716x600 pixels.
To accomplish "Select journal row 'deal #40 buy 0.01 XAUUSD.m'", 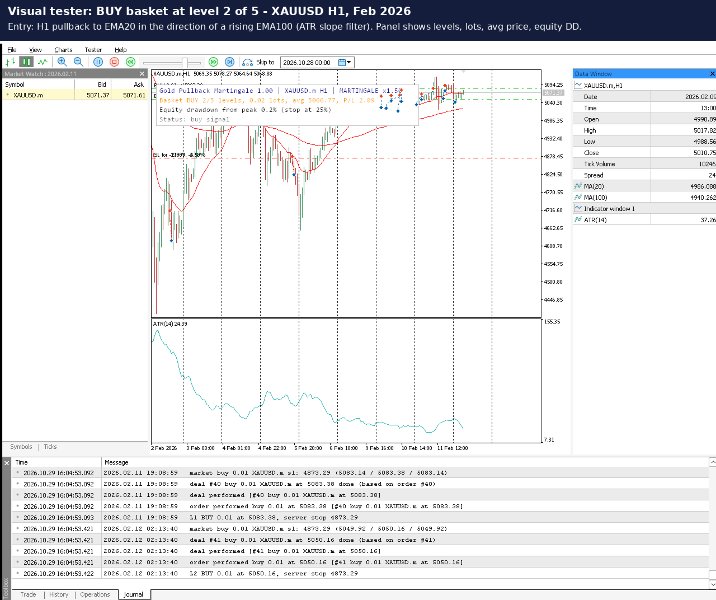I will [360, 484].
